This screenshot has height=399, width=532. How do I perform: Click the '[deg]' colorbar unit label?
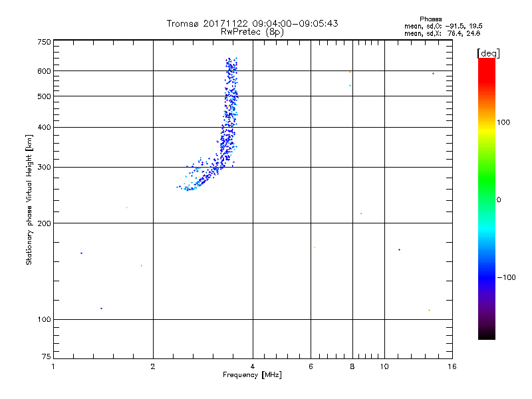488,53
